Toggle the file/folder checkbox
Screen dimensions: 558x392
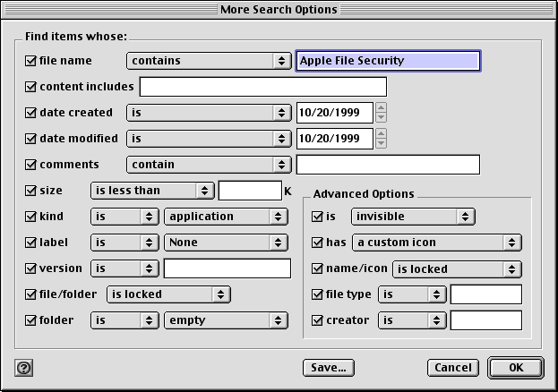click(x=30, y=294)
